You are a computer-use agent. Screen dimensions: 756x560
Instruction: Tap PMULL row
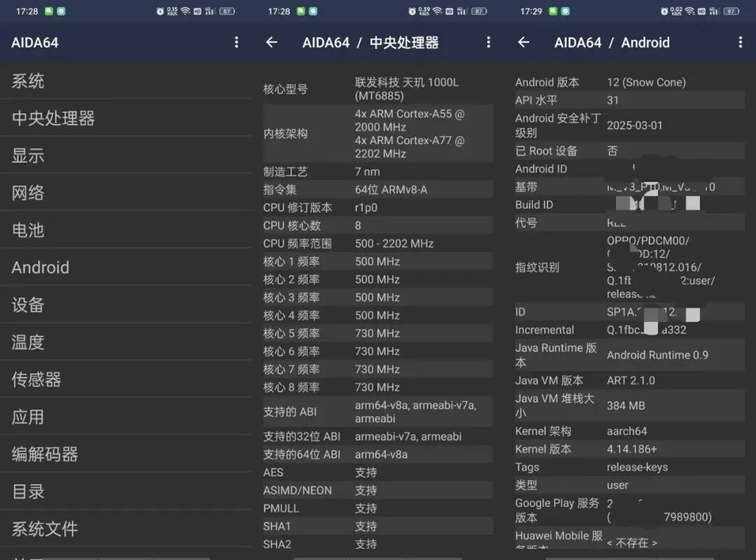tap(378, 508)
